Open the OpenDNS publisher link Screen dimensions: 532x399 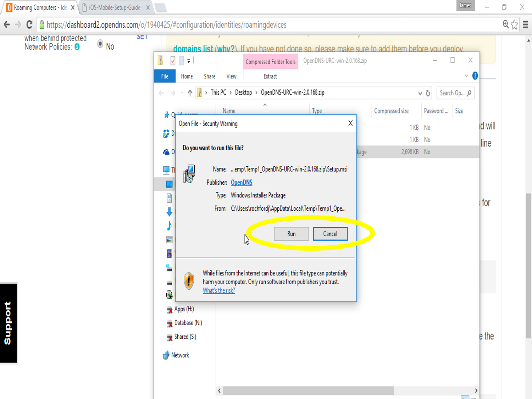click(242, 182)
